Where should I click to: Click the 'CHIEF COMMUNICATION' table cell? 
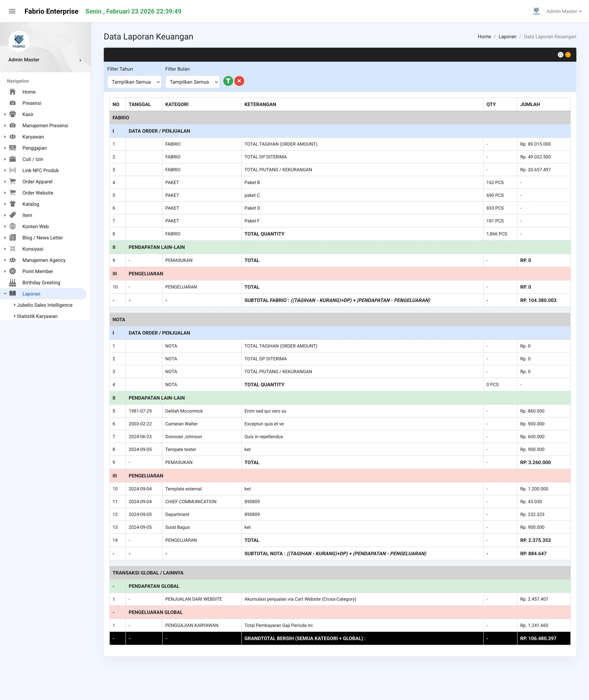pyautogui.click(x=202, y=501)
